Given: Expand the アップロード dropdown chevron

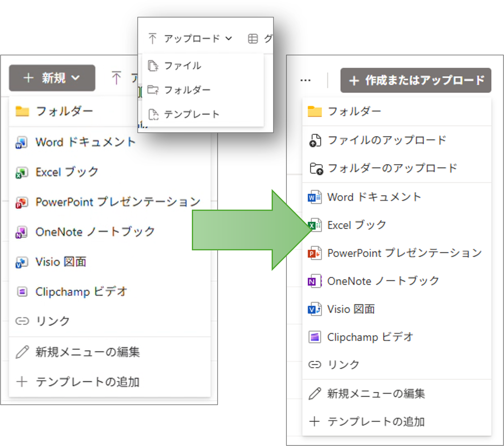Looking at the screenshot, I should tap(228, 39).
